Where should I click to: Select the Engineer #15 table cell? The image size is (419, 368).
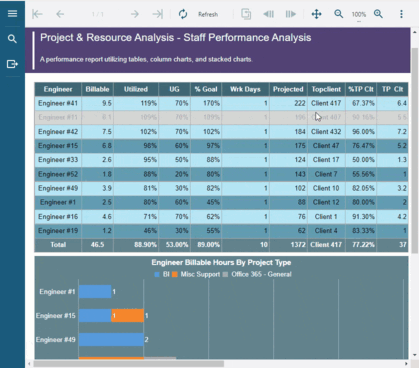pos(58,146)
